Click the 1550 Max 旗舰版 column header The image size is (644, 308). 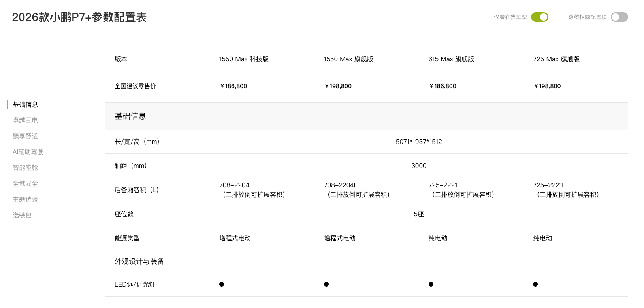coord(348,59)
